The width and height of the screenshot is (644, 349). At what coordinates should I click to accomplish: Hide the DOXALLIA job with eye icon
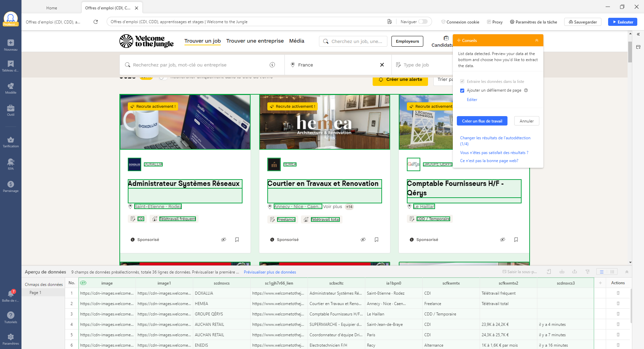[223, 240]
